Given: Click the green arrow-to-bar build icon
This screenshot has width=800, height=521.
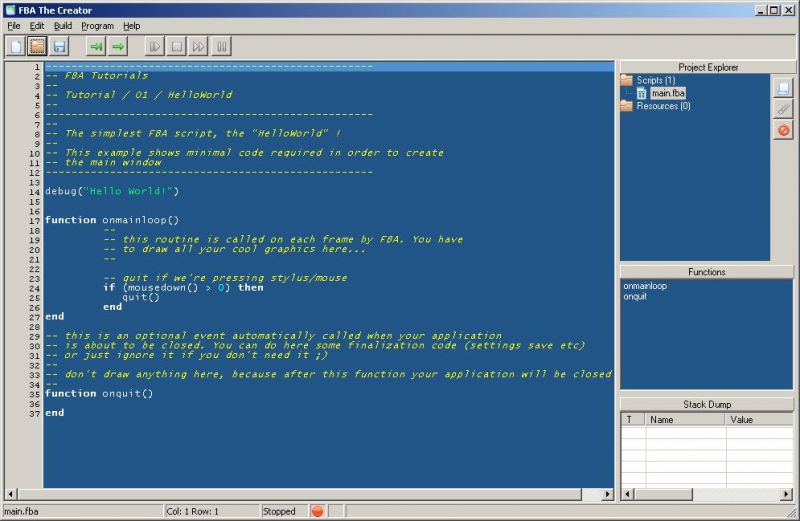Looking at the screenshot, I should (x=96, y=46).
